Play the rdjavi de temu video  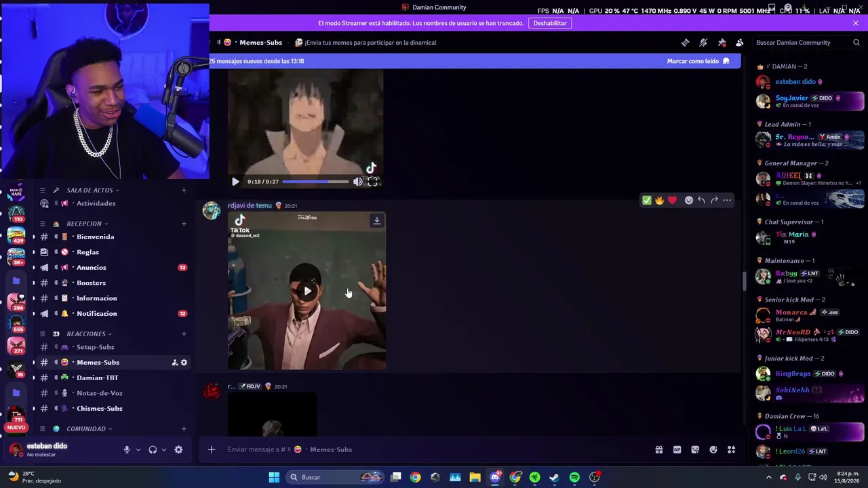point(307,291)
